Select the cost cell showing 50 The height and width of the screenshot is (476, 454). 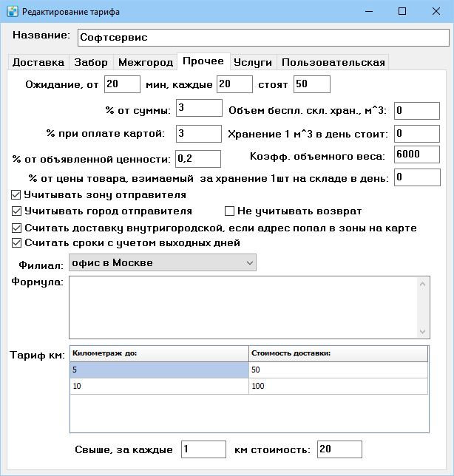pyautogui.click(x=338, y=370)
